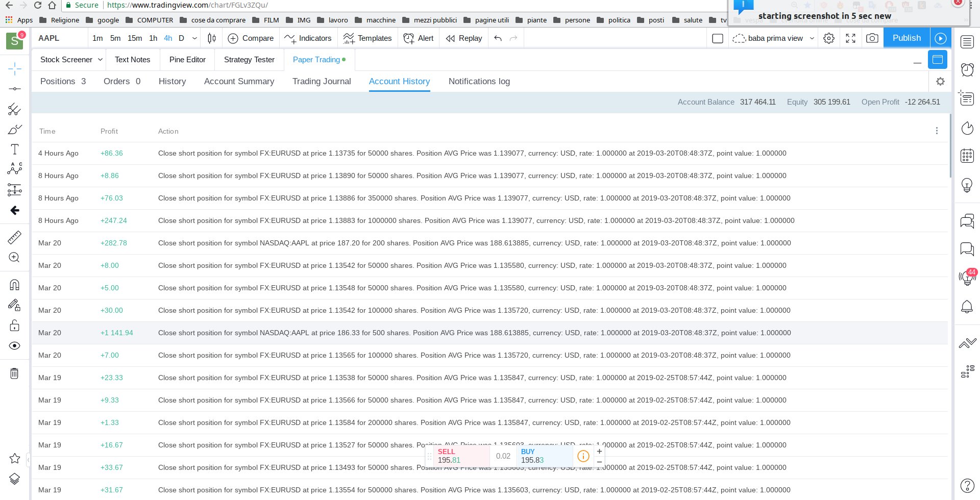Start bar Replay

click(x=464, y=38)
